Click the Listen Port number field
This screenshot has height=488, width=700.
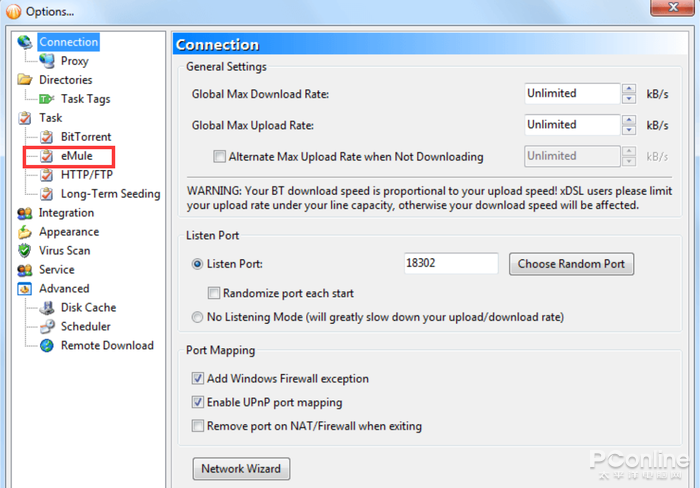click(451, 263)
